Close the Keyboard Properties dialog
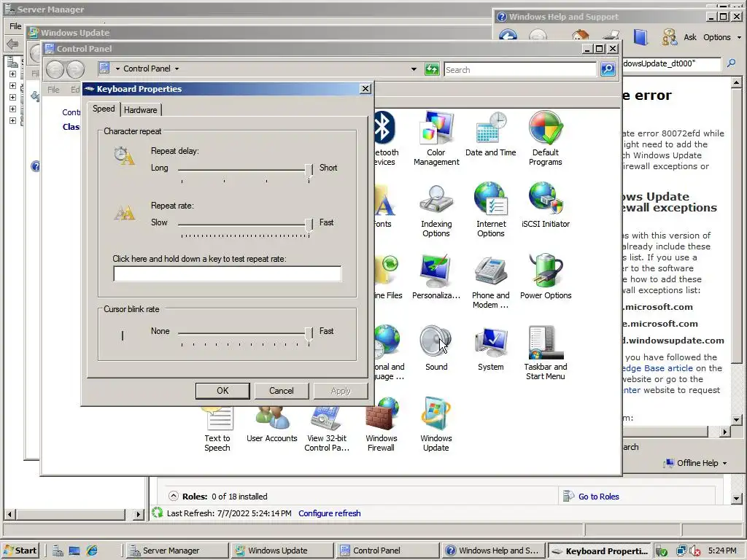Screen dimensions: 747x560 point(365,88)
